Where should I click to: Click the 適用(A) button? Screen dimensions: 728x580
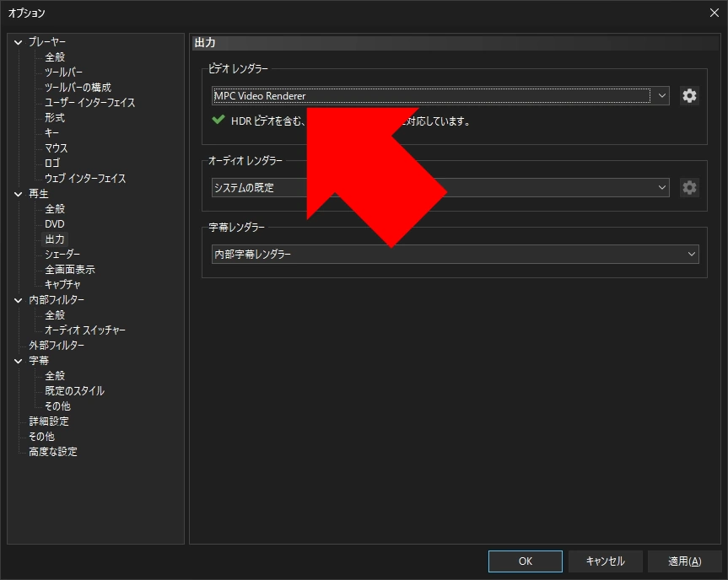684,561
